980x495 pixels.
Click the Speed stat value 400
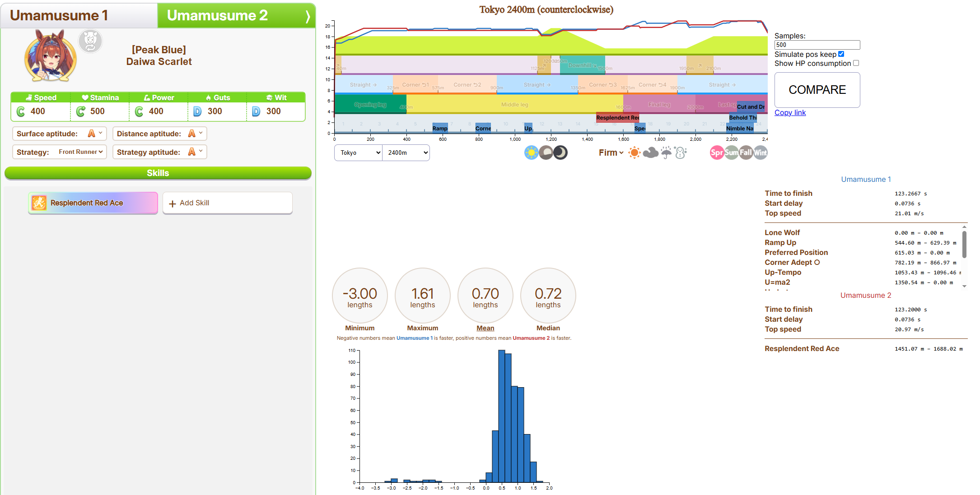38,111
